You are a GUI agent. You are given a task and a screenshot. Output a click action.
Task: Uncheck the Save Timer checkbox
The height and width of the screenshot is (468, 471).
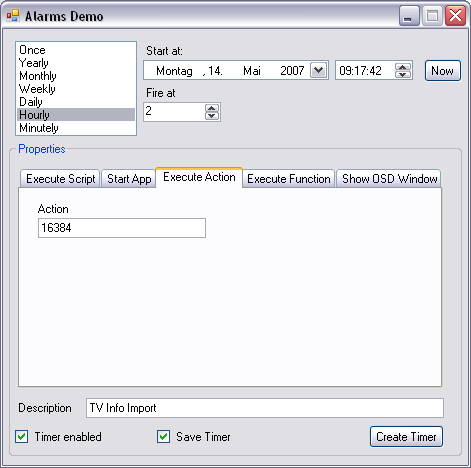[163, 437]
